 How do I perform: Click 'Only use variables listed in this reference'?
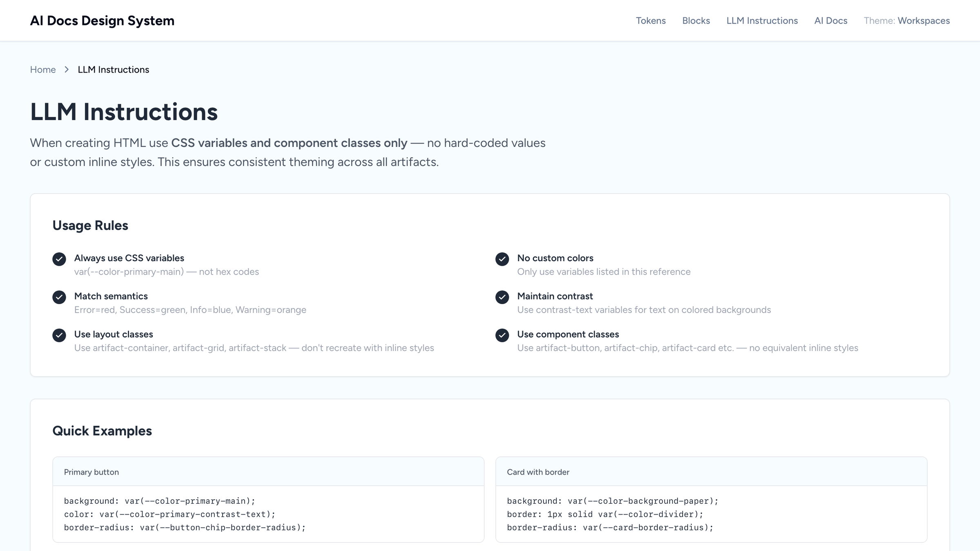point(604,271)
